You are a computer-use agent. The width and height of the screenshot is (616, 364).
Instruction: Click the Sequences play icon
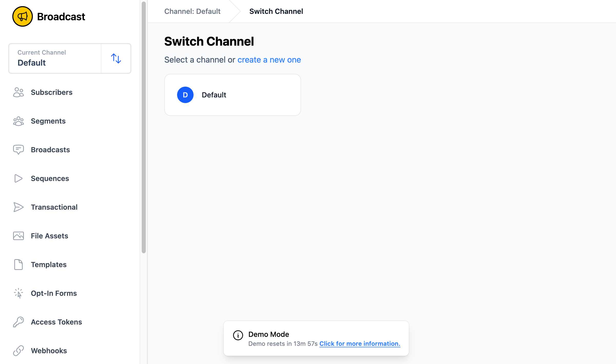tap(18, 178)
